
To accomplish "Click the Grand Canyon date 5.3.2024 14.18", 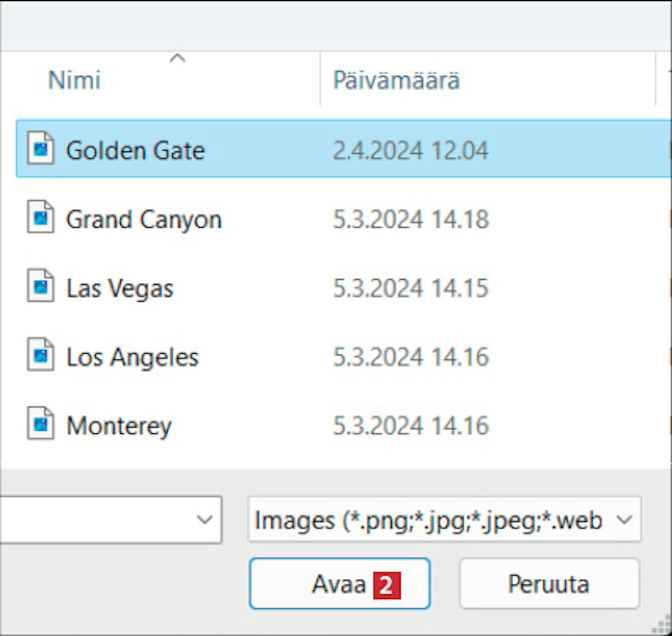I will 410,220.
